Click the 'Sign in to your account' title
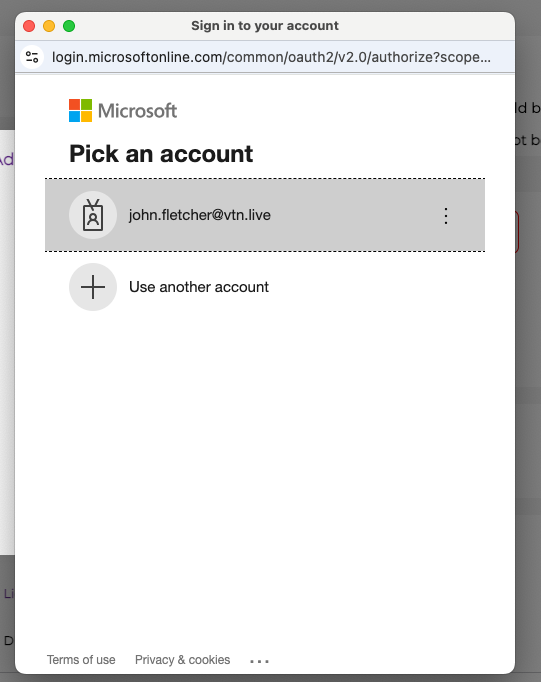This screenshot has width=541, height=682. [265, 26]
